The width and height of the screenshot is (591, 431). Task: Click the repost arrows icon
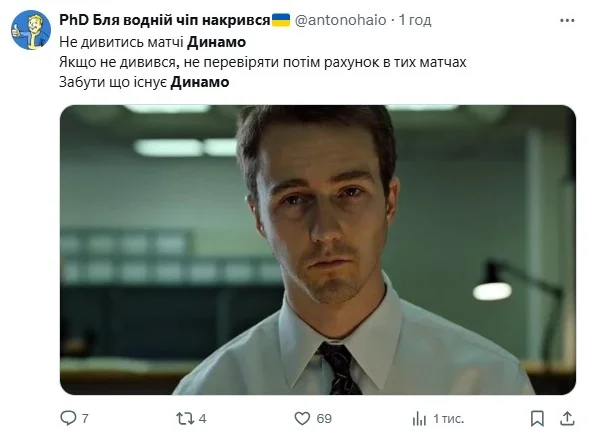pyautogui.click(x=185, y=418)
